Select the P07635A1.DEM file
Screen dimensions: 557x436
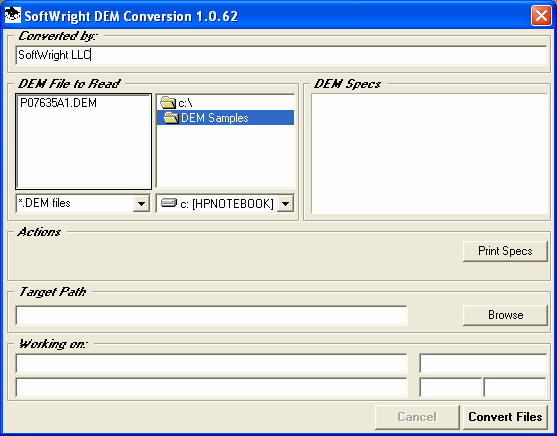[59, 103]
